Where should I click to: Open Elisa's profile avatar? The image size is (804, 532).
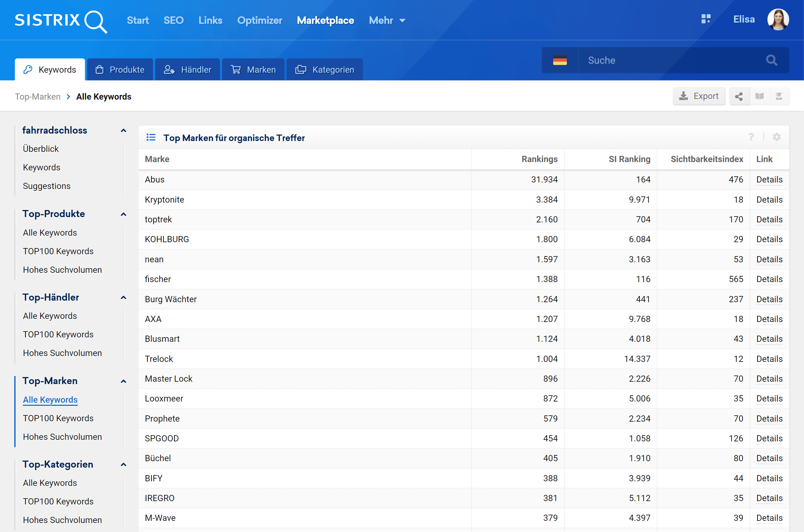(x=778, y=20)
